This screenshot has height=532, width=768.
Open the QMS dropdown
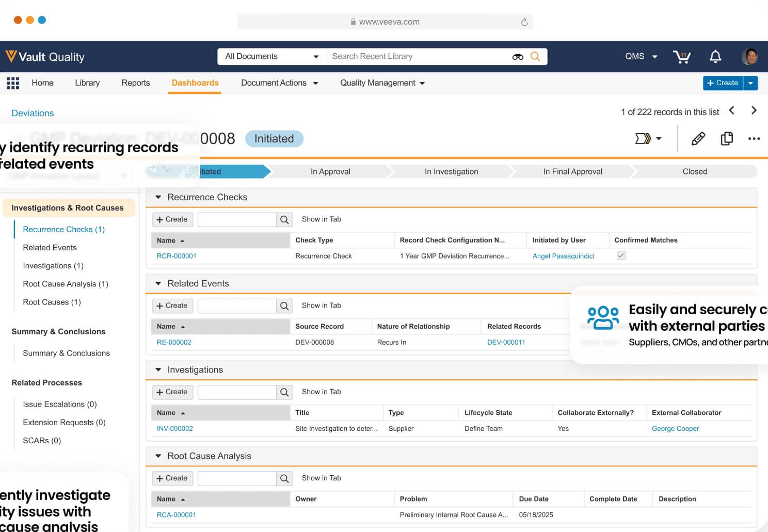[640, 56]
